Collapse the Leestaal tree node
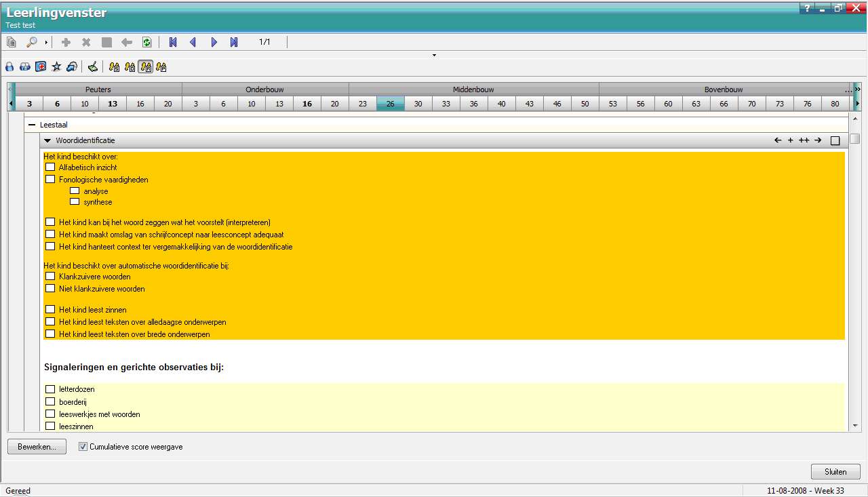Image resolution: width=868 pixels, height=497 pixels. [x=31, y=125]
